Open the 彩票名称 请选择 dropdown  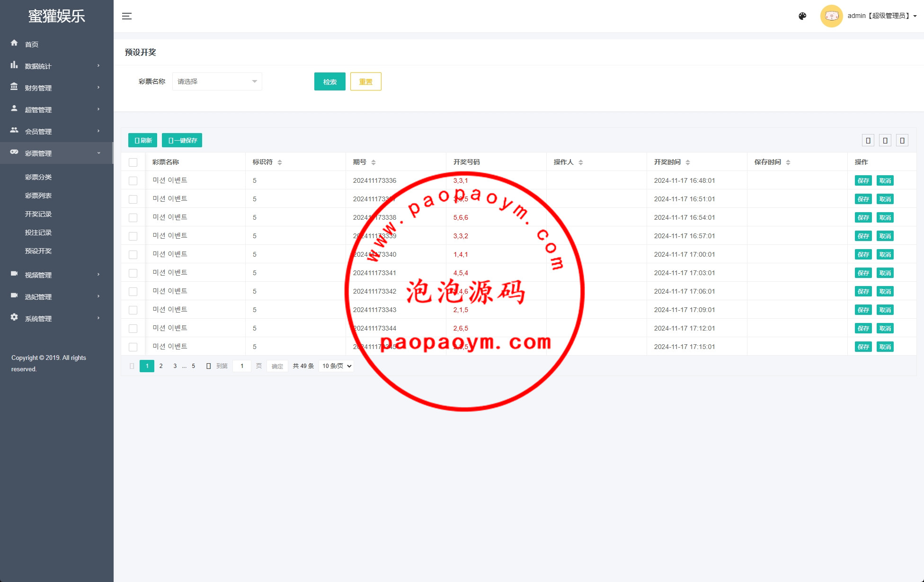[217, 81]
